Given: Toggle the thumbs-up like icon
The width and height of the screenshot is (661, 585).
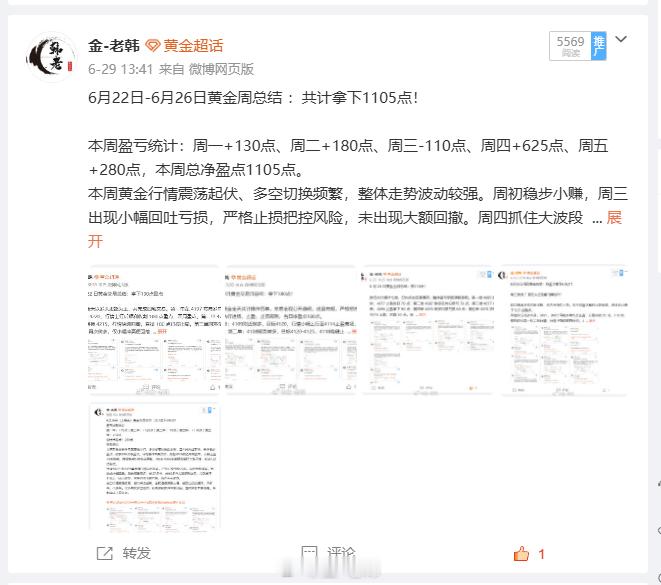Looking at the screenshot, I should [x=521, y=553].
